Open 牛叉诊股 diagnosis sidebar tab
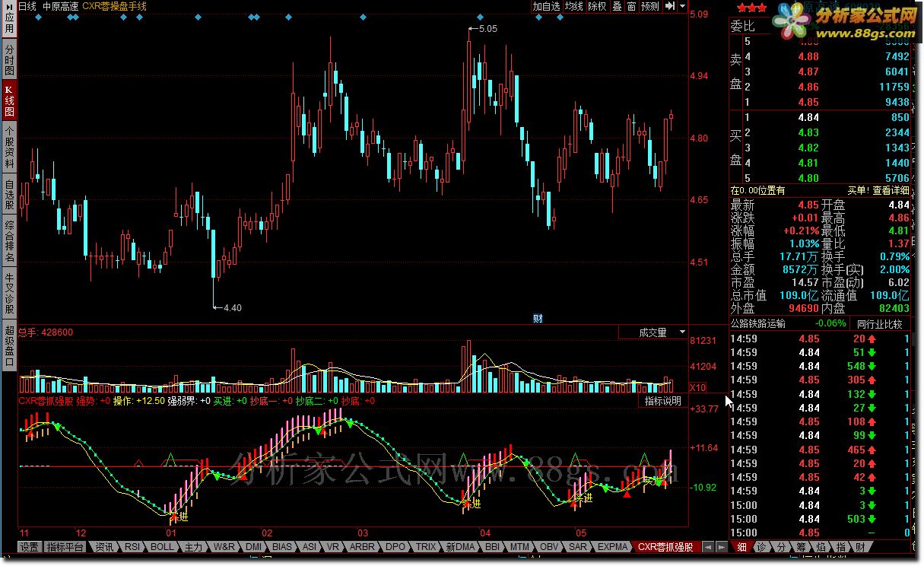The image size is (924, 566). [x=9, y=293]
